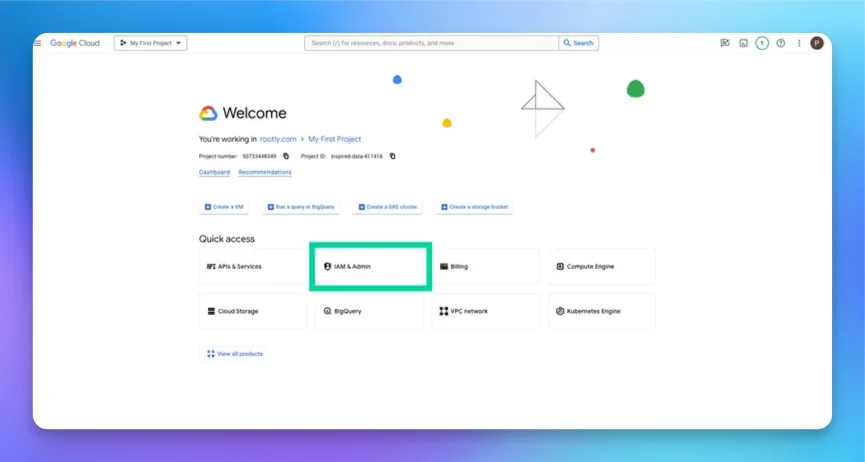The width and height of the screenshot is (865, 462).
Task: Open the BigQuery quick access card
Action: [369, 311]
